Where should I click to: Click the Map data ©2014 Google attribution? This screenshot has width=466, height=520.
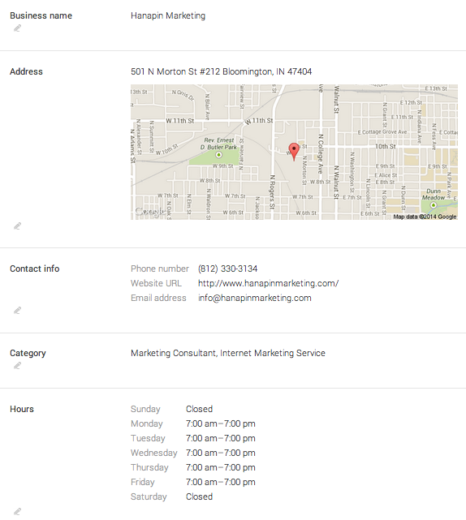click(425, 217)
